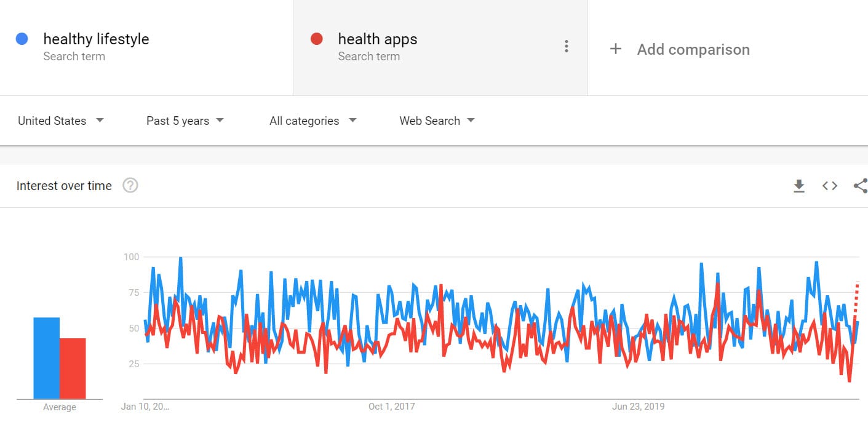The image size is (868, 433).
Task: Click the blue average bar
Action: [x=46, y=358]
